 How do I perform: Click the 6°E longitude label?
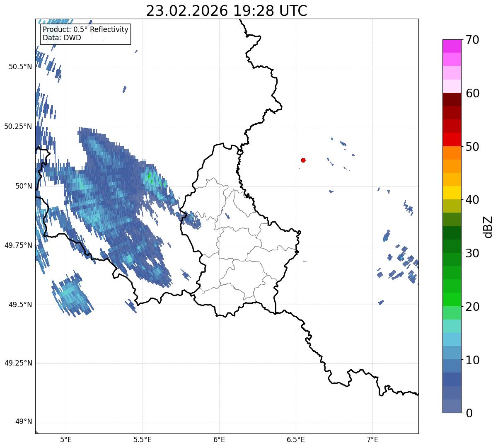tap(219, 440)
